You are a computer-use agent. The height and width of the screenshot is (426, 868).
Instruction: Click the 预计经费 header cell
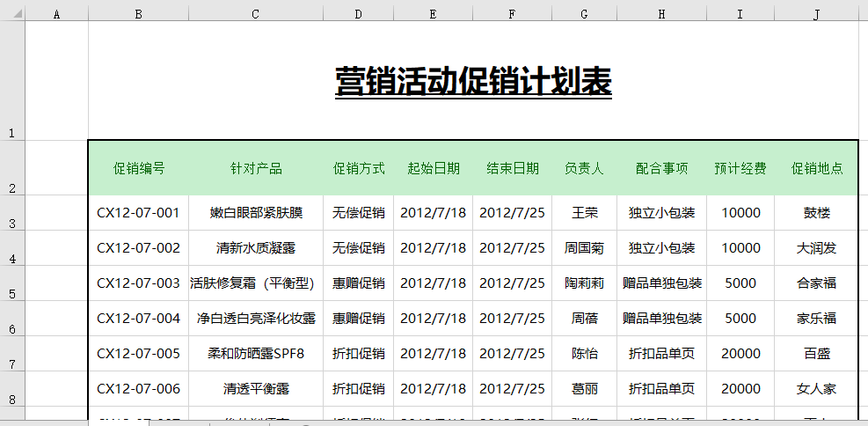click(x=740, y=168)
